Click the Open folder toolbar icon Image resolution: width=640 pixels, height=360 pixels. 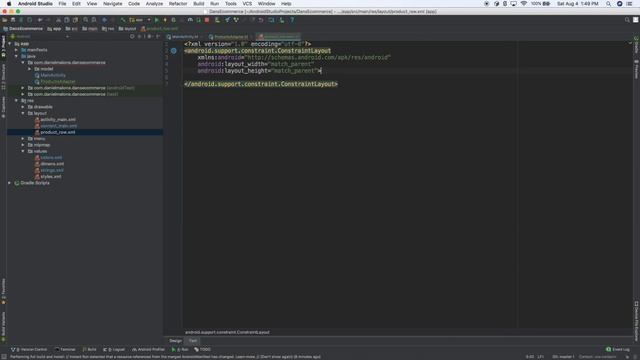point(4,20)
